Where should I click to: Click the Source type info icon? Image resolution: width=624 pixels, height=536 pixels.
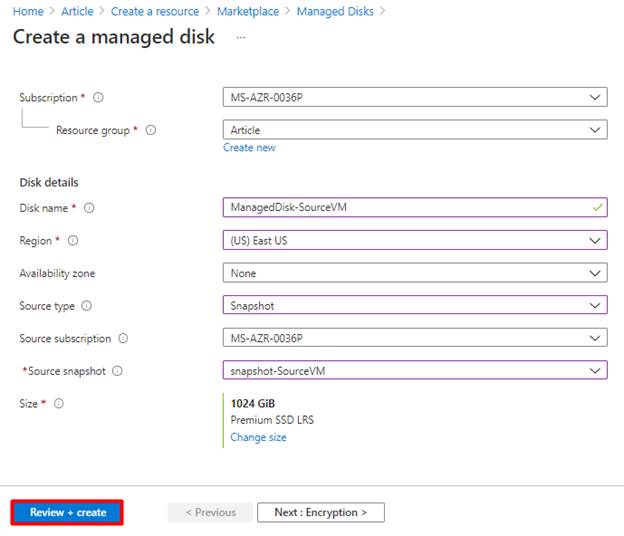[86, 306]
